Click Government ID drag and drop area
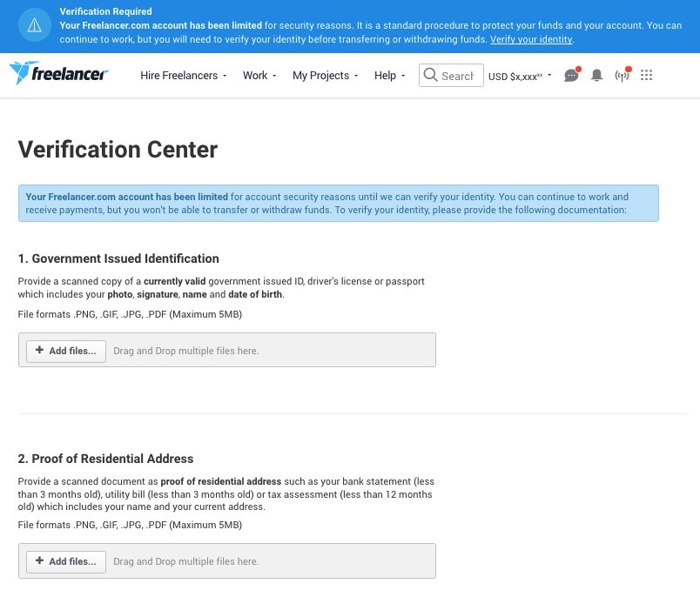This screenshot has height=597, width=700. pos(226,350)
